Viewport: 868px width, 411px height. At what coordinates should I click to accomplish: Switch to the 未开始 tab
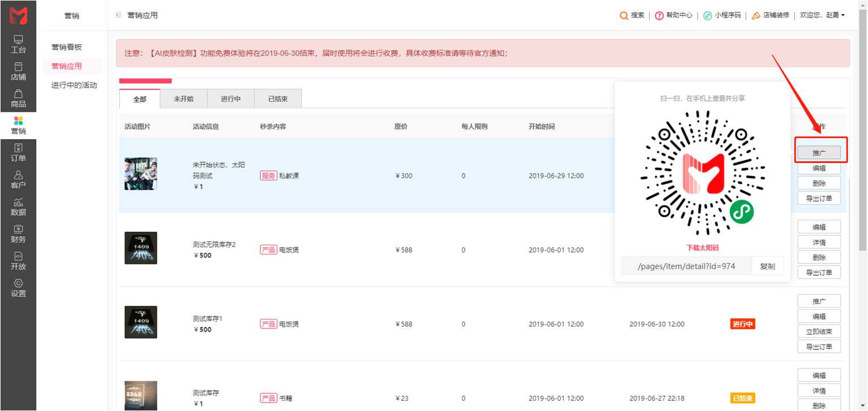coord(183,99)
